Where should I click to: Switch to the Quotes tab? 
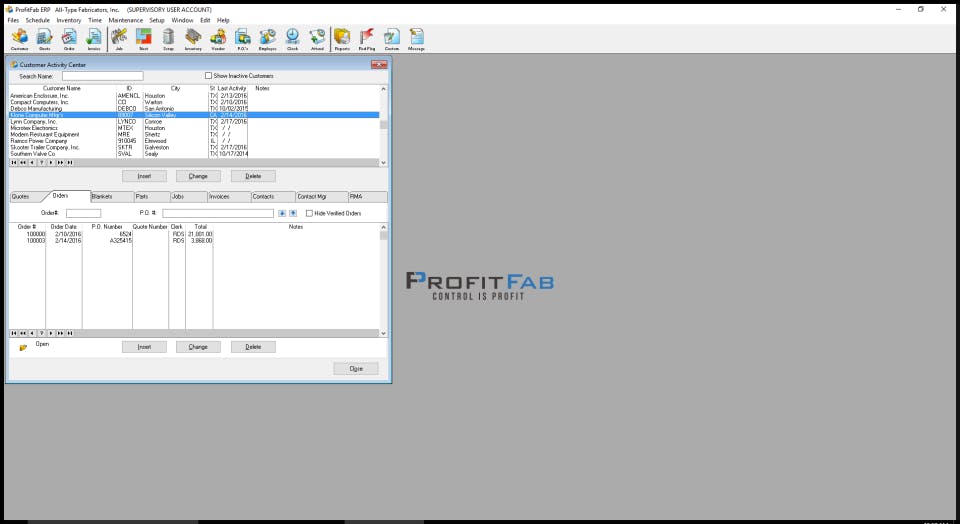24,196
